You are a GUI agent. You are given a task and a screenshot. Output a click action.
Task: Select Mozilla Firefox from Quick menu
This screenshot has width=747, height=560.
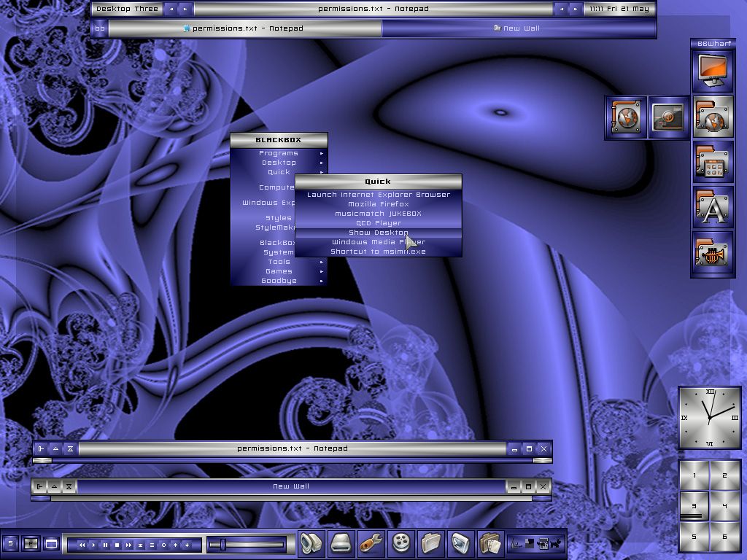pos(378,204)
